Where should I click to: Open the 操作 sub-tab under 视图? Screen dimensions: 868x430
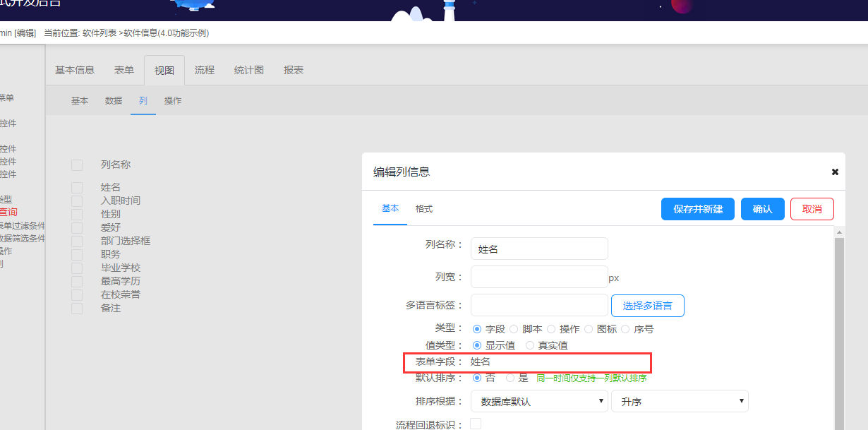[173, 101]
